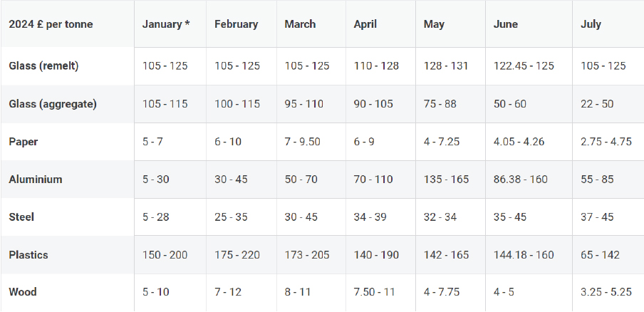Image resolution: width=644 pixels, height=312 pixels.
Task: Click the Glass (aggregate) row label
Action: tap(53, 104)
